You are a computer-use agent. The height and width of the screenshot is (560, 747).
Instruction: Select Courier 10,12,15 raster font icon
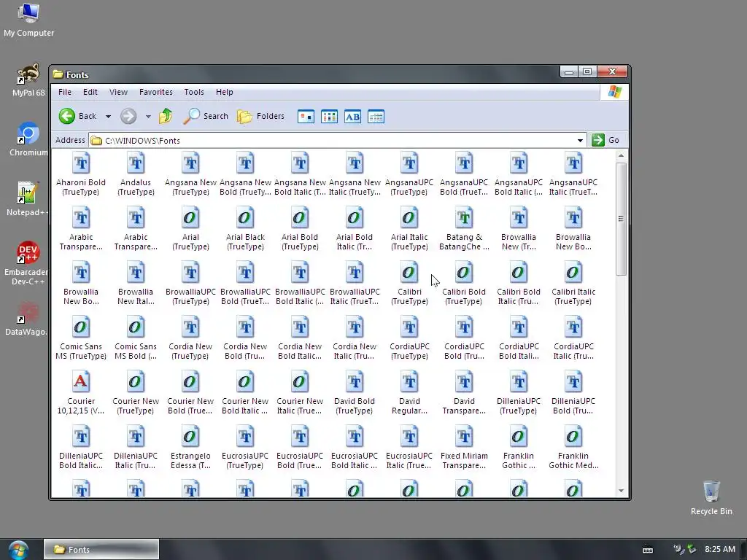point(81,382)
